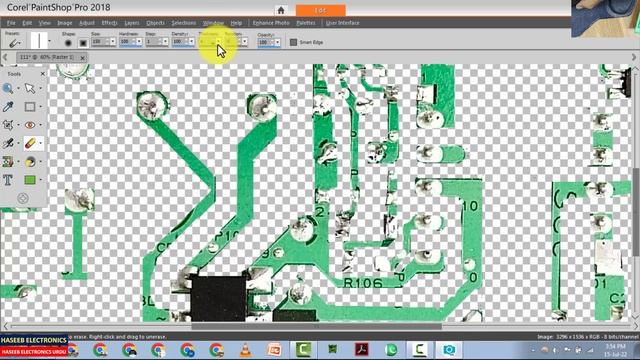
Task: Open the Selections menu
Action: [183, 23]
